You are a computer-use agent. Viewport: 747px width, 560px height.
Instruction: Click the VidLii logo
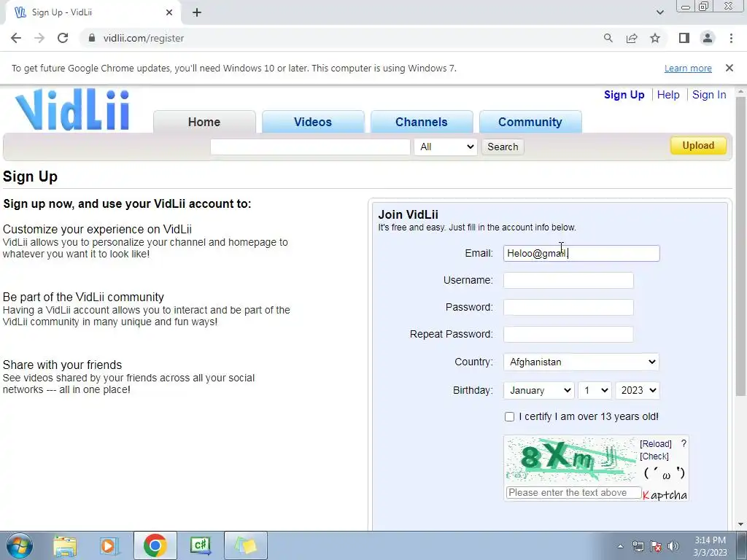pyautogui.click(x=72, y=109)
